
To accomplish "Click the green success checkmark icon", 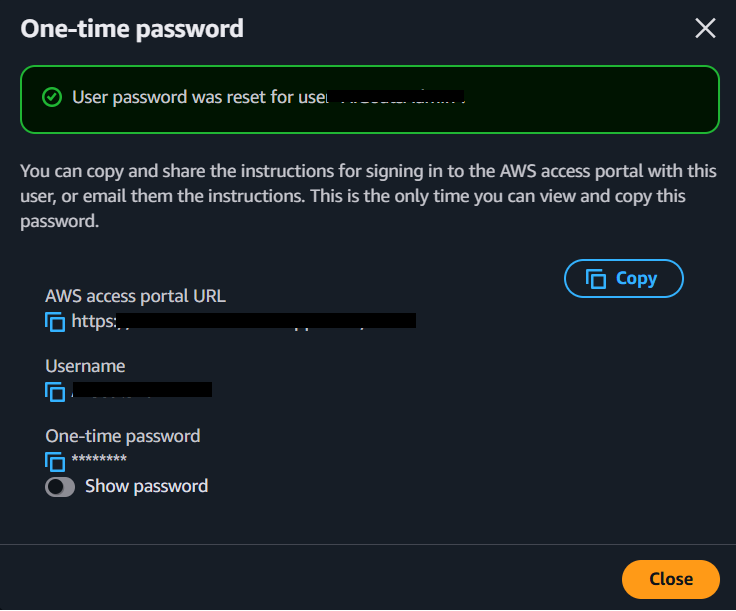I will click(x=51, y=97).
